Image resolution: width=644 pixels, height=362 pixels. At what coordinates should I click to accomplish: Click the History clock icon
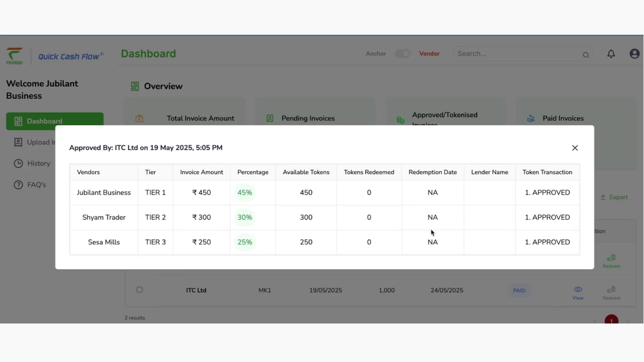coord(18,163)
